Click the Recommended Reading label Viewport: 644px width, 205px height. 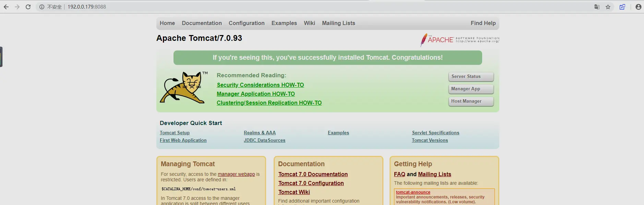(251, 76)
